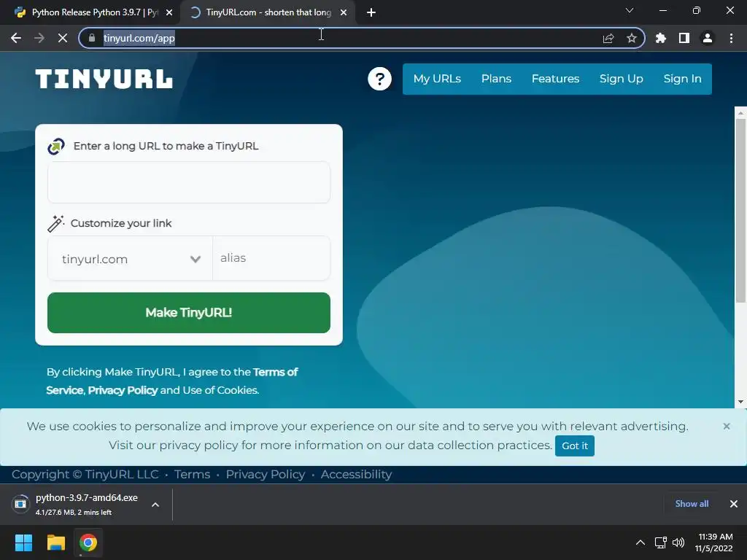This screenshot has width=747, height=560.
Task: Click the footer Terms link
Action: 192,474
